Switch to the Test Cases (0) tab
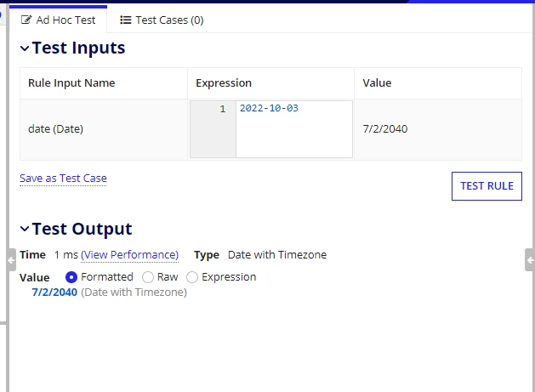Screen dimensions: 535x392 (x=162, y=20)
